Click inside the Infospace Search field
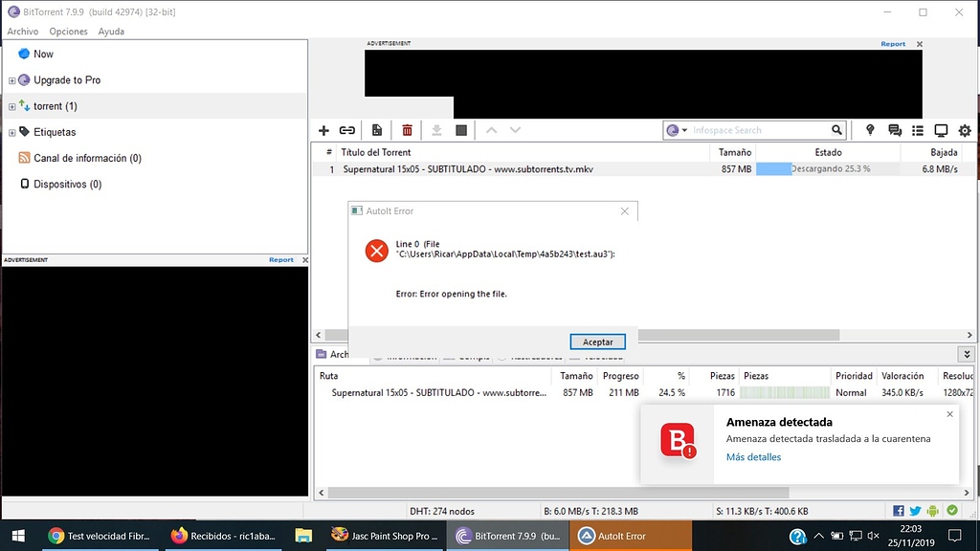Image resolution: width=980 pixels, height=551 pixels. (756, 130)
